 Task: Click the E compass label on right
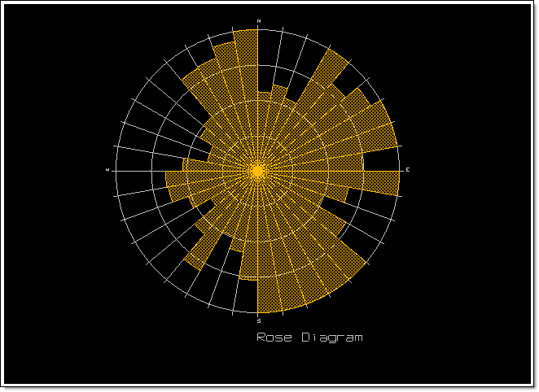(x=407, y=169)
